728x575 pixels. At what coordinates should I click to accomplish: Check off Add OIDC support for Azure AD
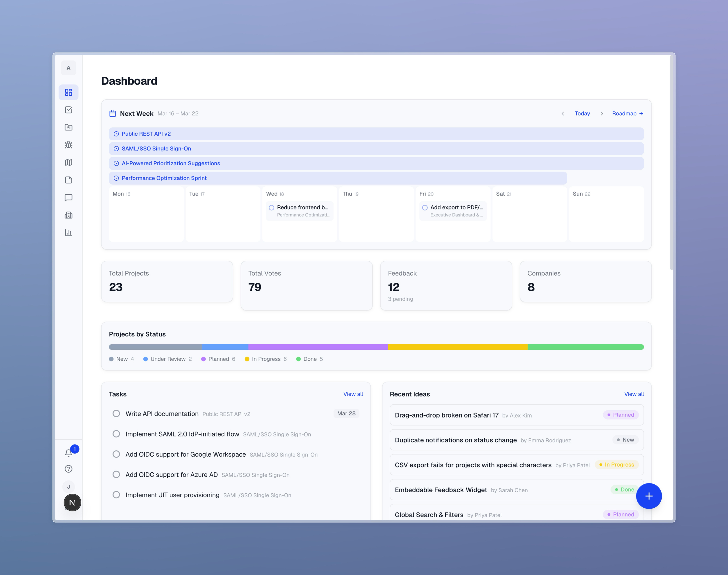(116, 474)
